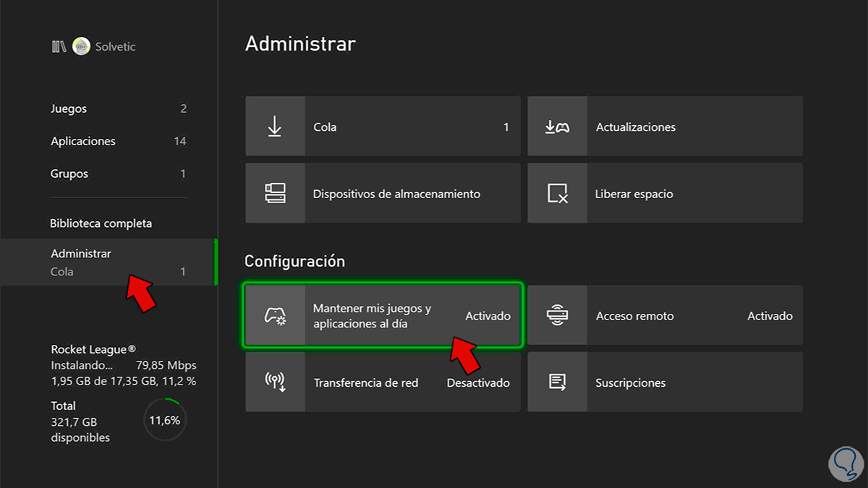
Task: Open Biblioteca completa
Action: click(101, 223)
